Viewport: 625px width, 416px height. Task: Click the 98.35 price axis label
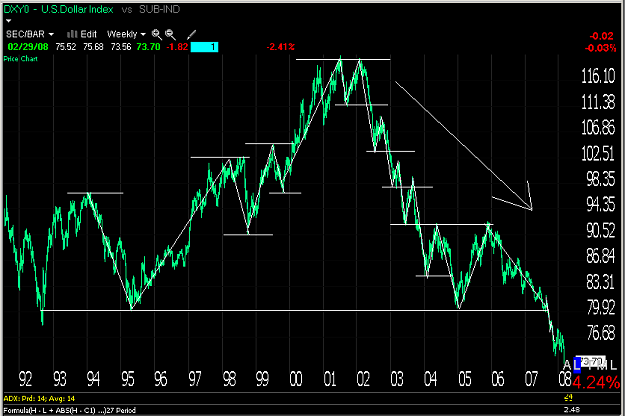[x=601, y=179]
